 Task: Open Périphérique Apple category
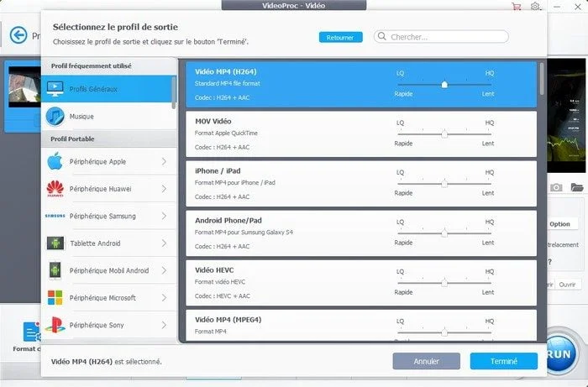[108, 161]
